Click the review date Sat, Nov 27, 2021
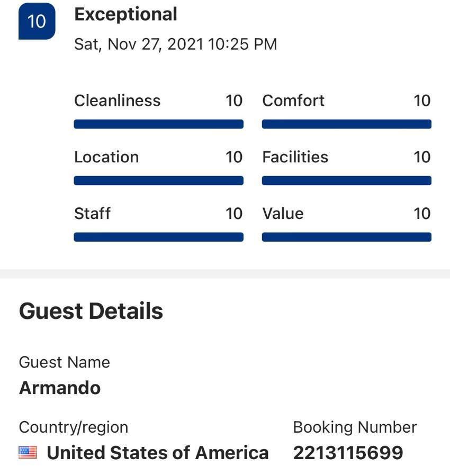450x476 pixels. tap(139, 44)
